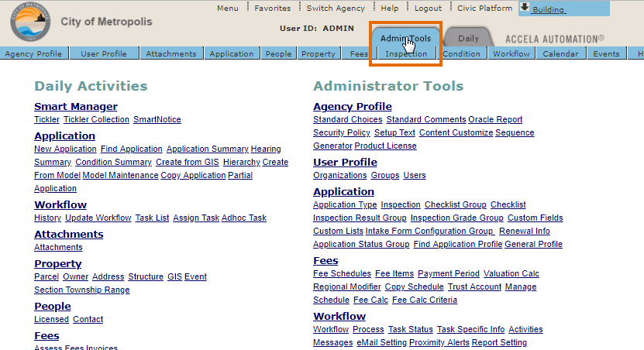Click Switch Agency in the top menu

pos(336,9)
